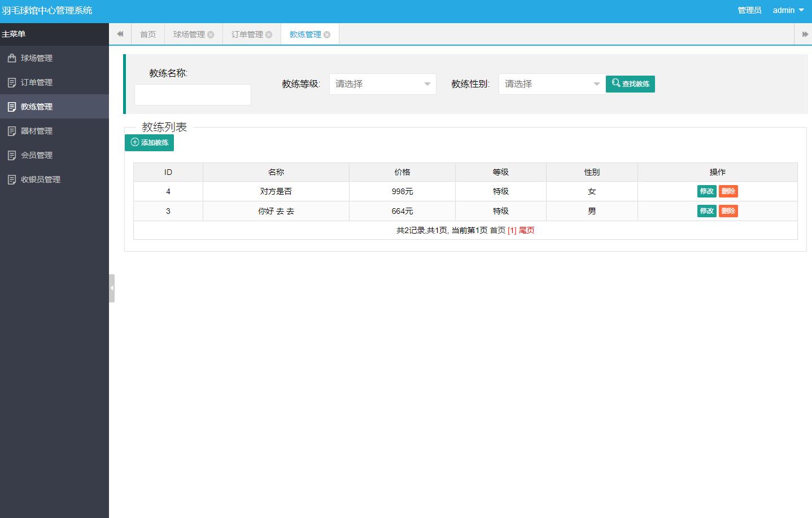Click the 教练管理 sidebar icon

point(12,106)
